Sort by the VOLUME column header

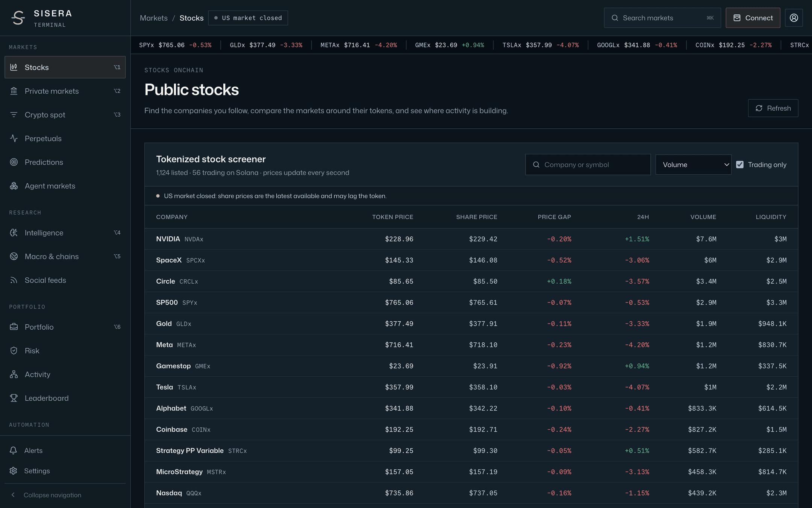(x=703, y=217)
